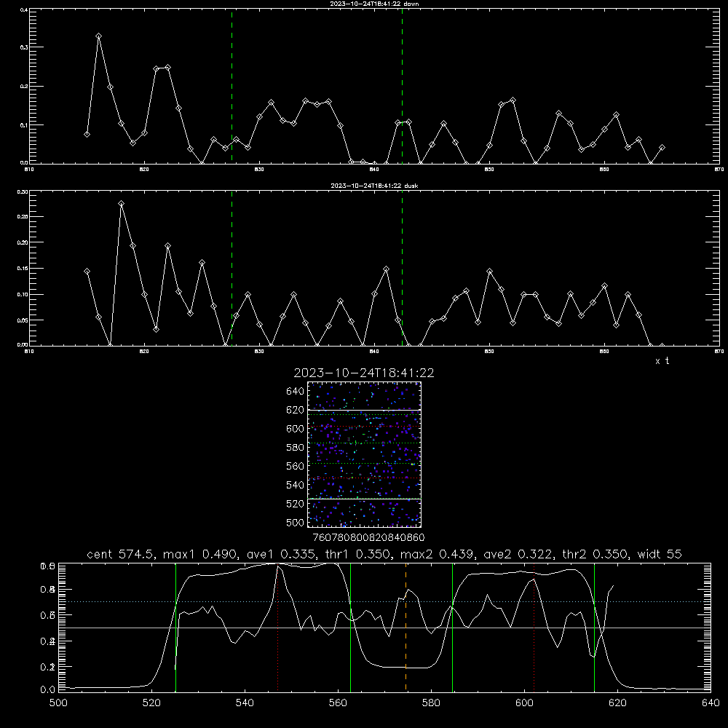The width and height of the screenshot is (728, 728).
Task: Click the '600' x-axis label of bottom plot
Action: tap(525, 703)
